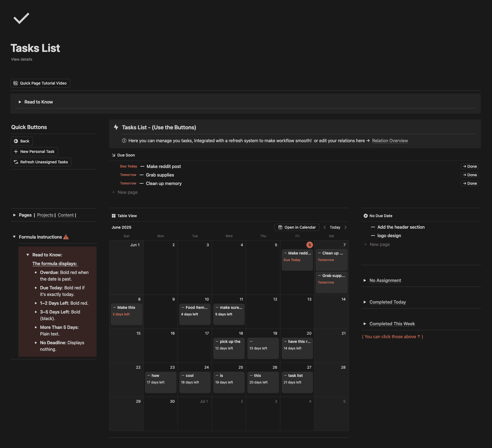Mark Make reddit post as Done
Viewport: 492px width, 448px height.
pos(470,166)
